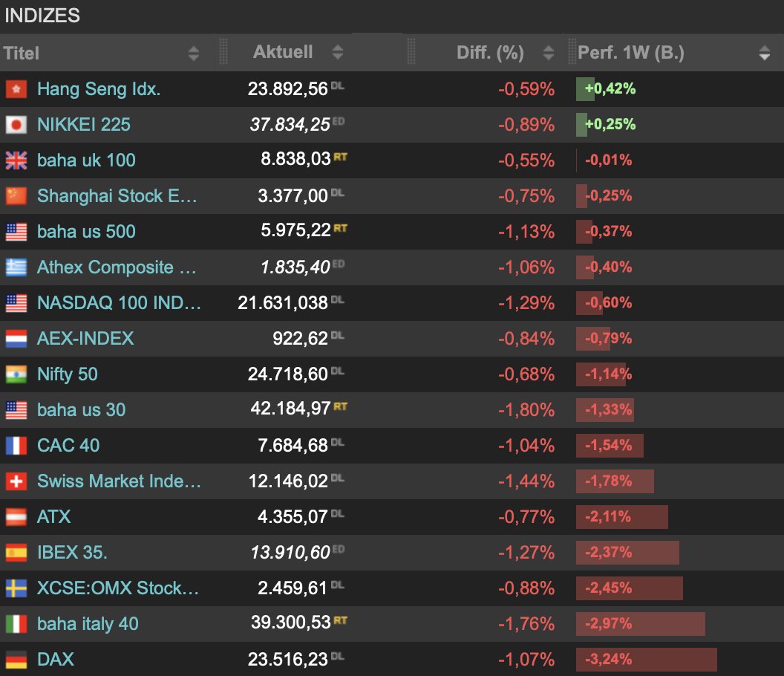Image resolution: width=784 pixels, height=676 pixels.
Task: Click the Japan flag next to NIKKEI 225
Action: (16, 125)
